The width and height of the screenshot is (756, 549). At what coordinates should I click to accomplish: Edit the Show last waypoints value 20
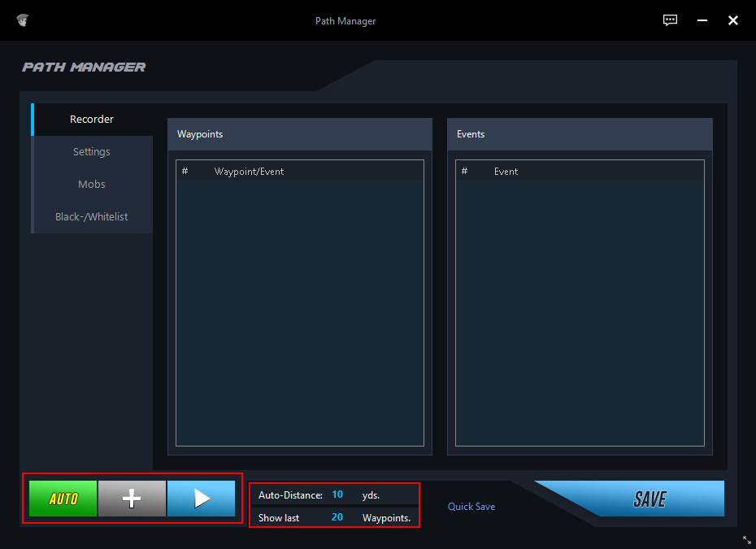[x=337, y=517]
